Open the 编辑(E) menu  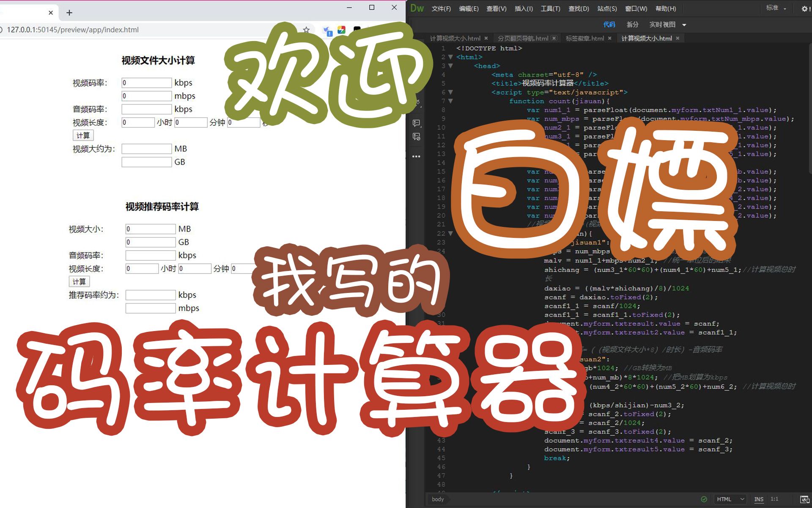[469, 8]
